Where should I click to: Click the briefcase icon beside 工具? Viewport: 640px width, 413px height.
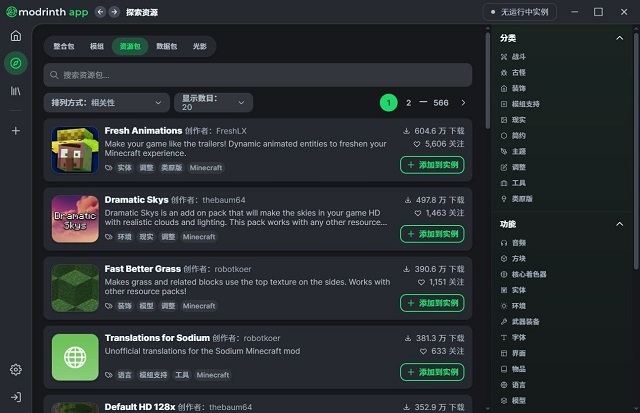504,183
